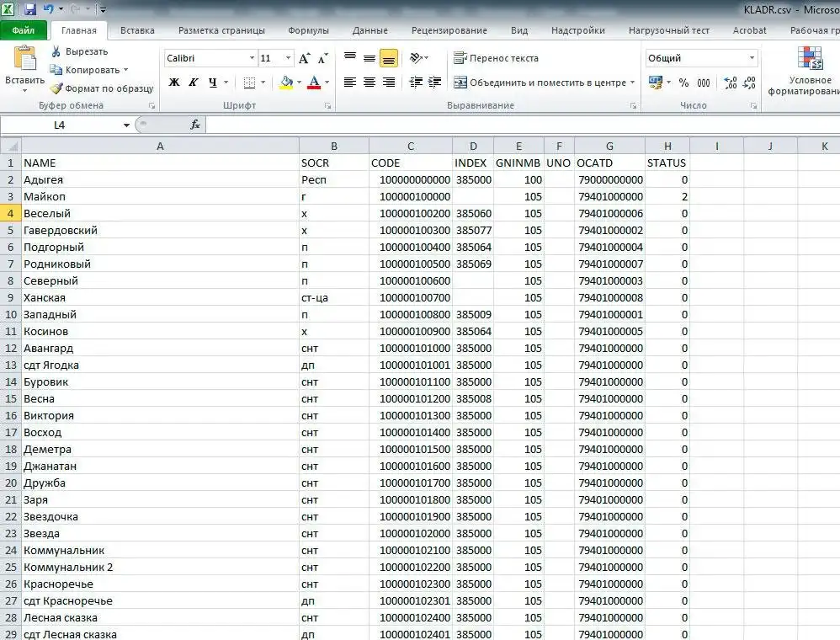Undo the last action

(x=48, y=9)
